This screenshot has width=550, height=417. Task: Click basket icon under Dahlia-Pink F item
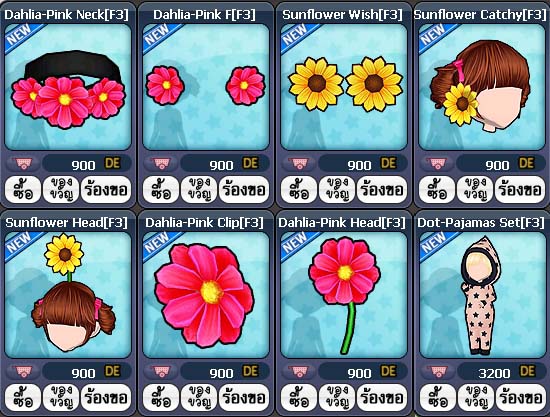[161, 163]
